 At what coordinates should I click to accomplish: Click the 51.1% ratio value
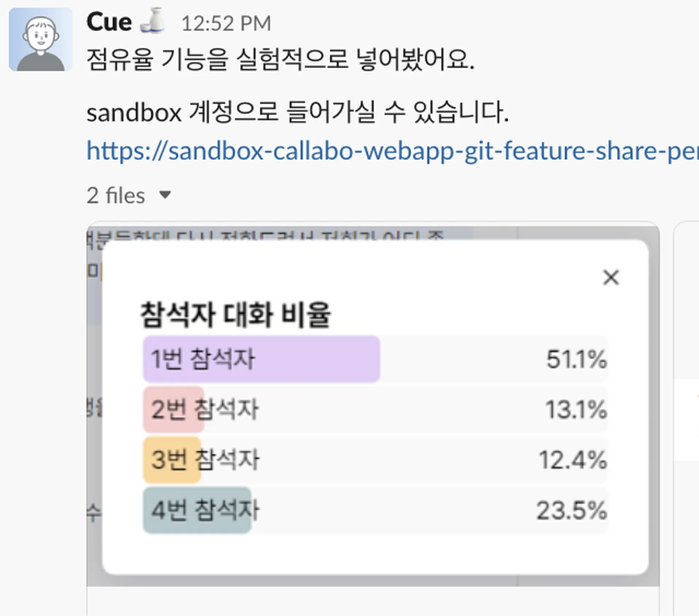[576, 359]
